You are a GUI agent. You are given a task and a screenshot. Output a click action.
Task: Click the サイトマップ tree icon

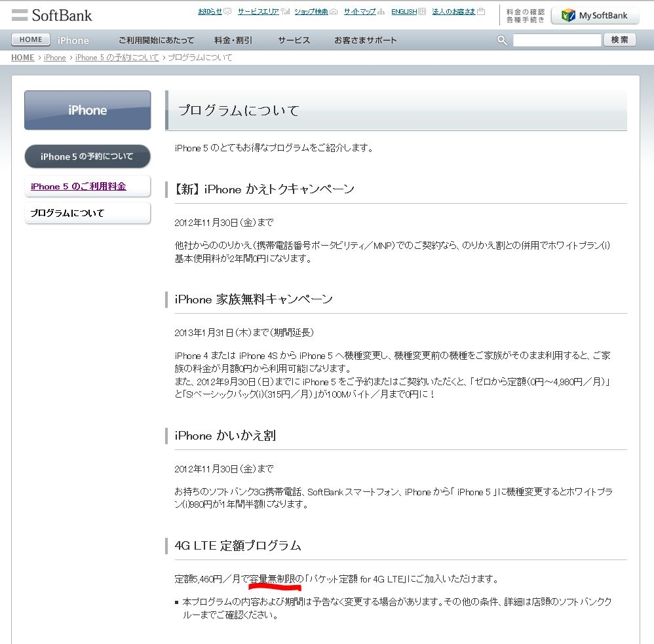coord(381,12)
